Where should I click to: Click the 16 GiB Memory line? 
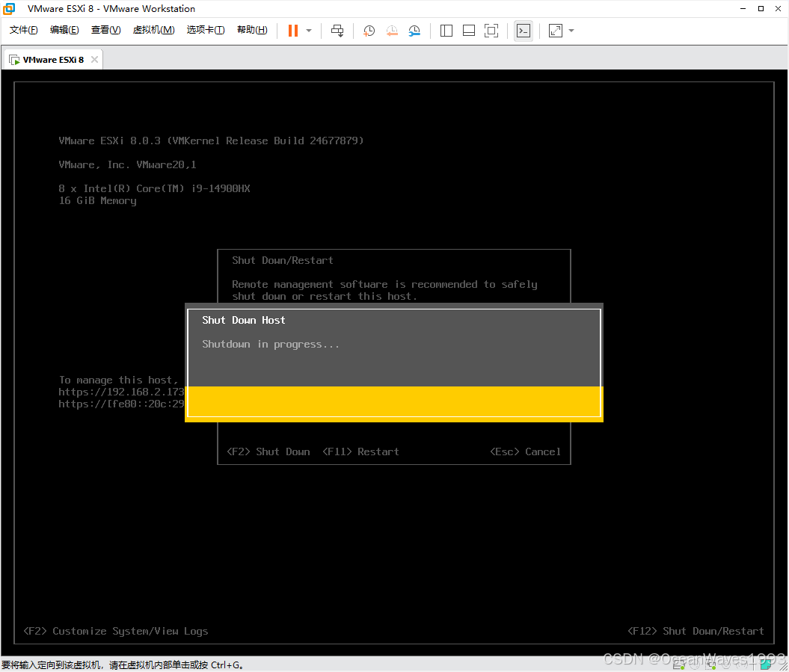pos(98,200)
